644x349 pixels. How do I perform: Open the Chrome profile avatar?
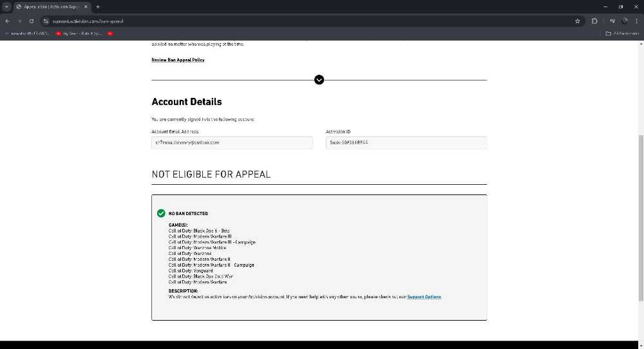pos(625,21)
